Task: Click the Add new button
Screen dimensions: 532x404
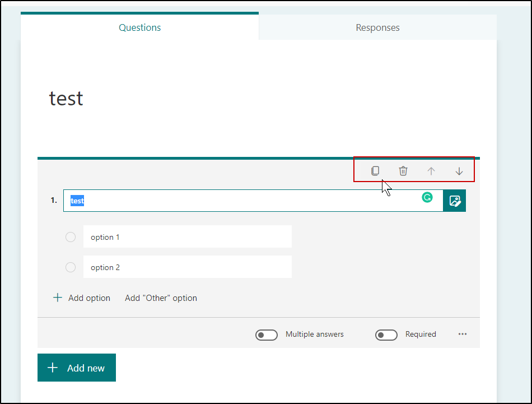Action: 76,368
